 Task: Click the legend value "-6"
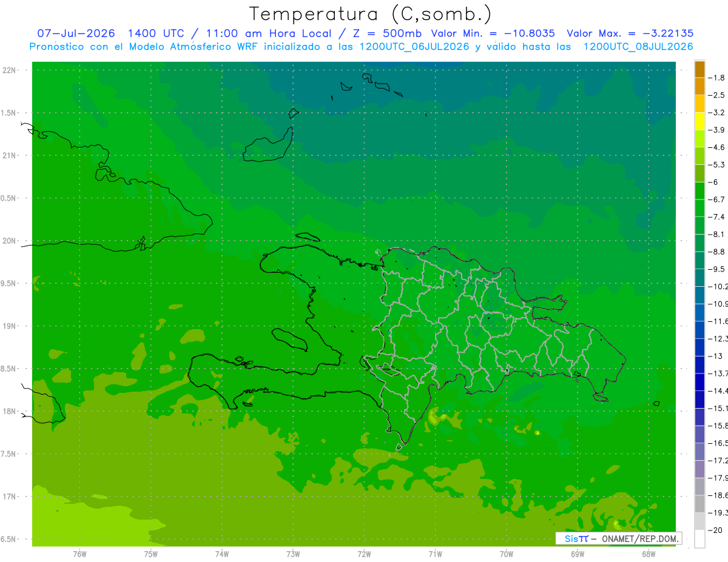(x=714, y=182)
